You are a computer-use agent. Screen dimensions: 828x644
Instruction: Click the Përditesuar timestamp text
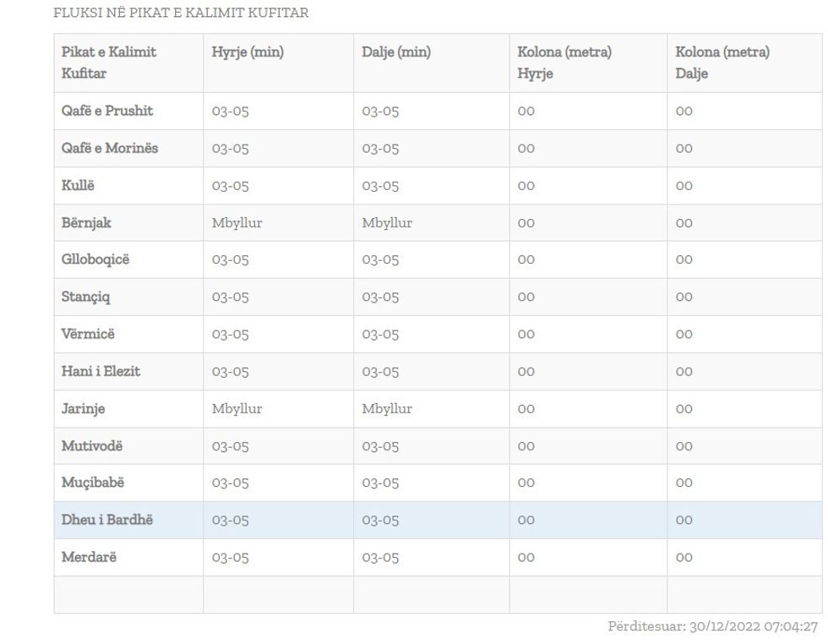coord(712,627)
